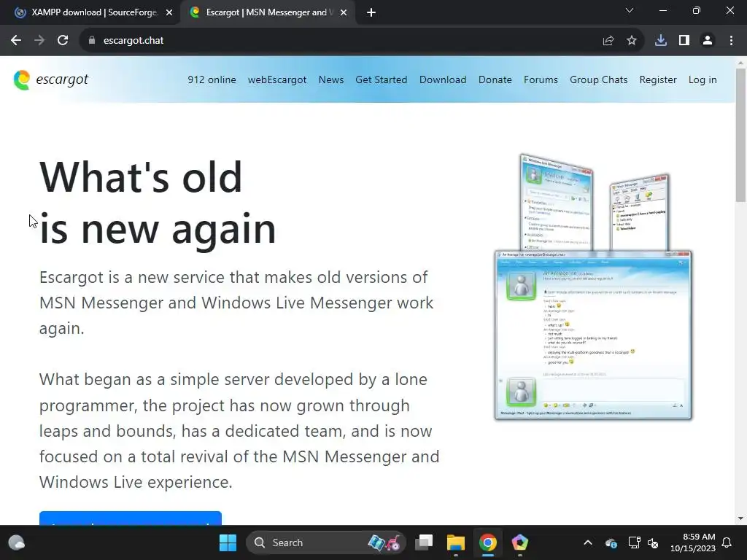The width and height of the screenshot is (747, 560).
Task: Go to Get Started
Action: tap(381, 79)
